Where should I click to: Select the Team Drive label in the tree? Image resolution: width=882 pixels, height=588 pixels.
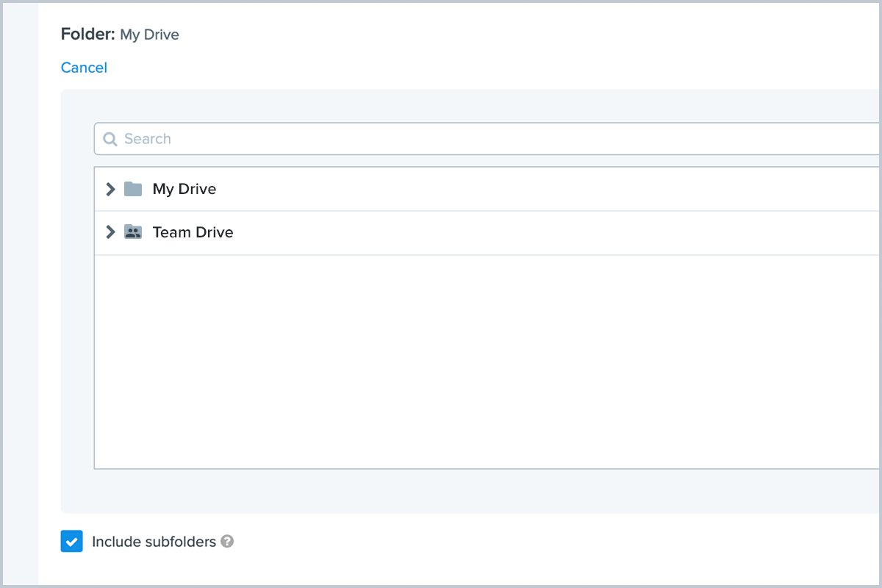pos(193,232)
